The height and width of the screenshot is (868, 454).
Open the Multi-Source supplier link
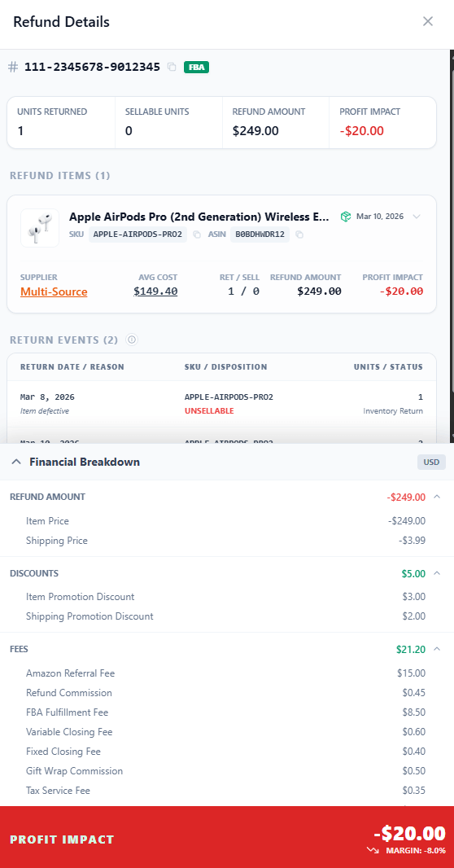(54, 292)
